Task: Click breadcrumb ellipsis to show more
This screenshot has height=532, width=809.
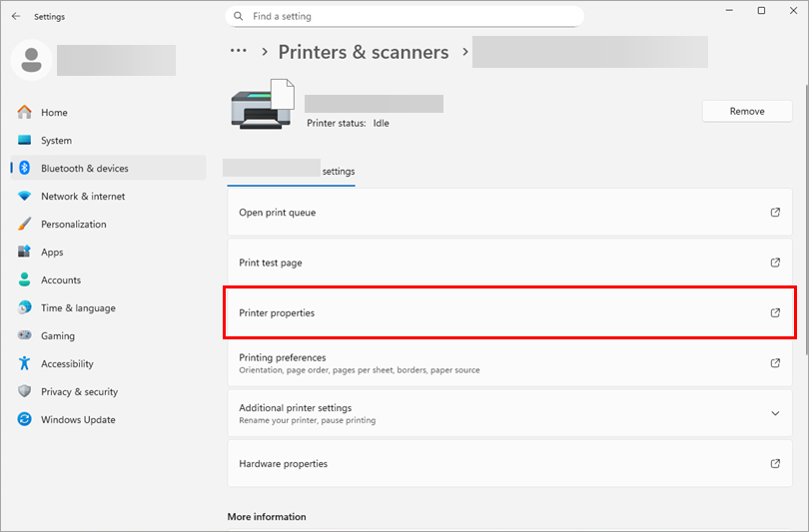Action: 238,51
